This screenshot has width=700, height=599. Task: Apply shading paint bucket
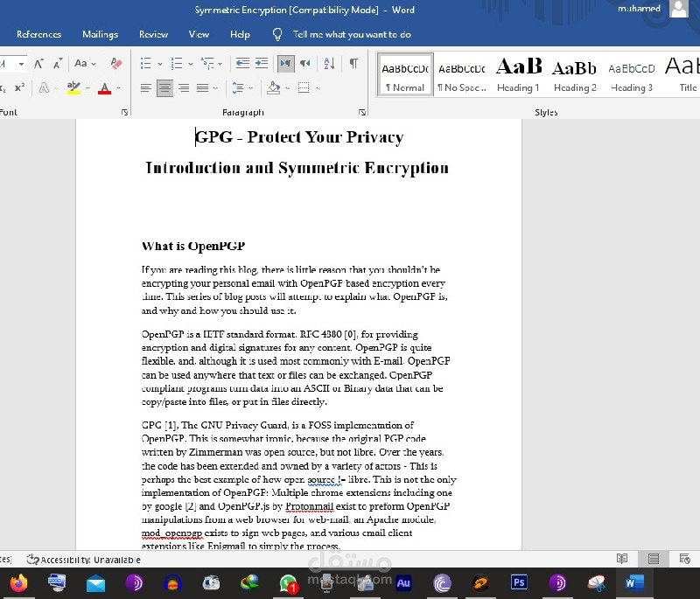click(273, 87)
